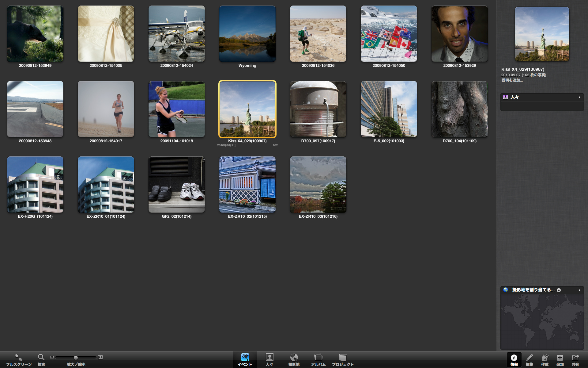Image resolution: width=588 pixels, height=368 pixels.
Task: Open the Create (作成) icon
Action: point(545,358)
